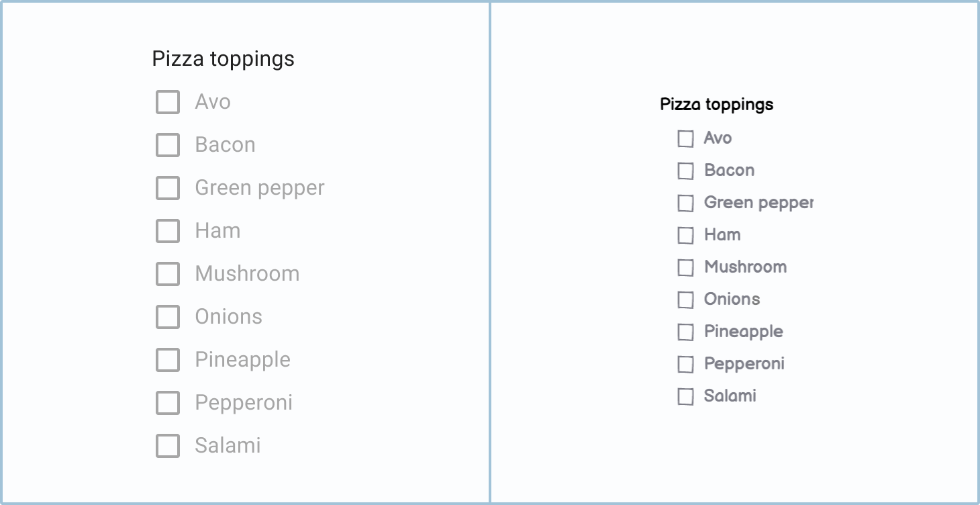The image size is (980, 505).
Task: Enable Green pepper checkbox in right panel
Action: (x=685, y=203)
